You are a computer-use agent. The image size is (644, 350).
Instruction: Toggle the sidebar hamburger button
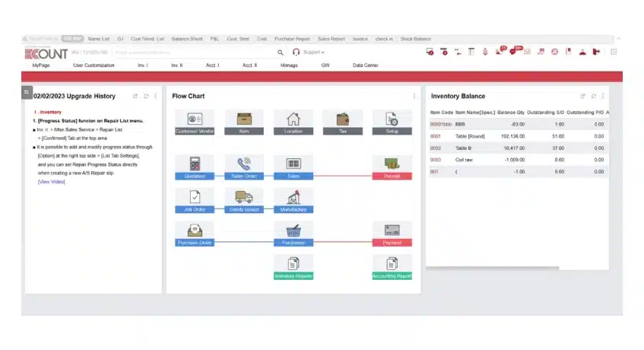27,92
